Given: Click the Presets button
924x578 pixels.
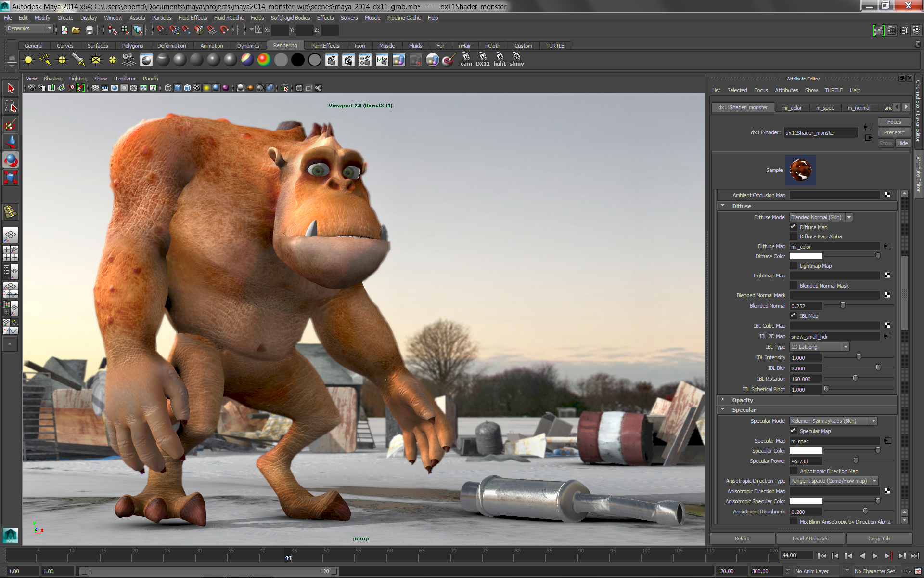Looking at the screenshot, I should [894, 132].
